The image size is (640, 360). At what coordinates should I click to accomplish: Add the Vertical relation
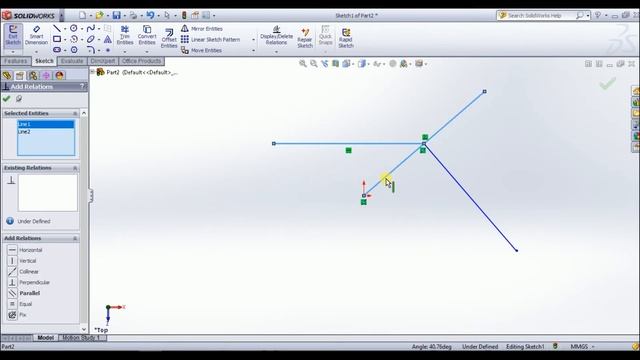(22, 260)
